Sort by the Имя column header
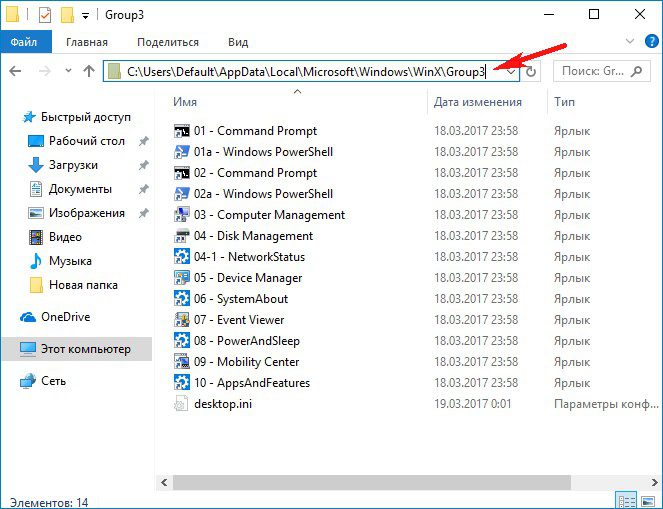This screenshot has width=663, height=509. (x=185, y=102)
